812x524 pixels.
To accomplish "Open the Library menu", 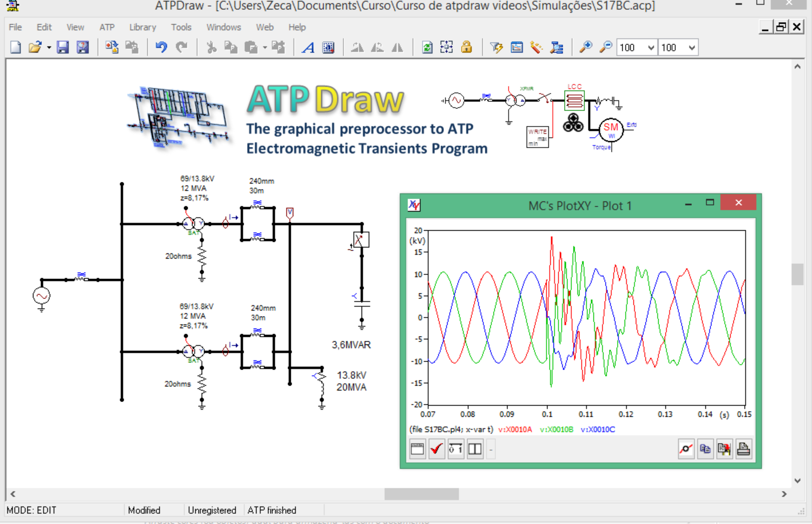I will point(142,27).
